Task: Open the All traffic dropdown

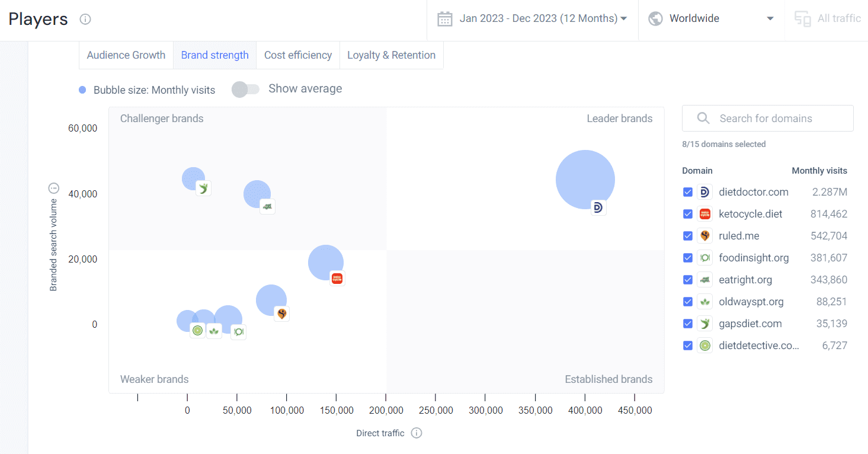Action: 827,19
